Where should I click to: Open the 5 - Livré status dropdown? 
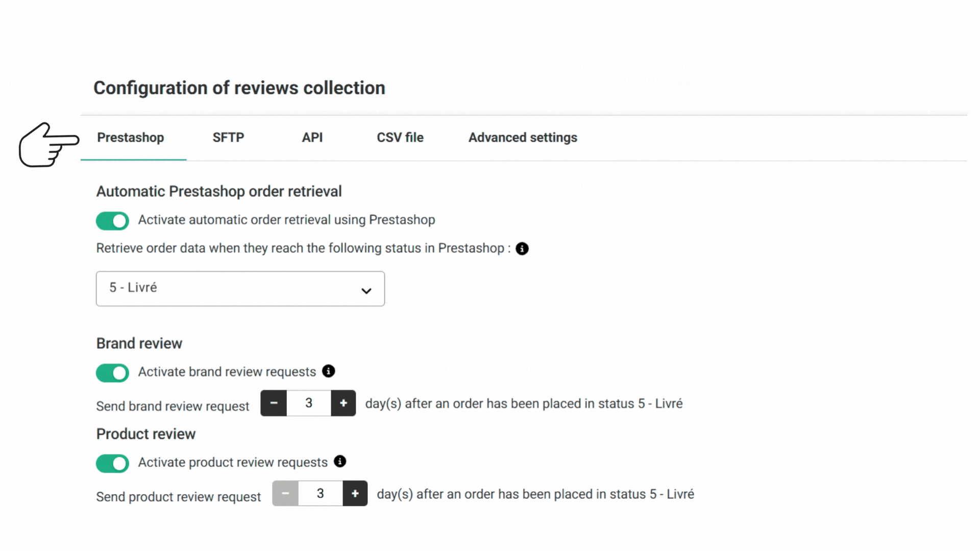pos(240,289)
